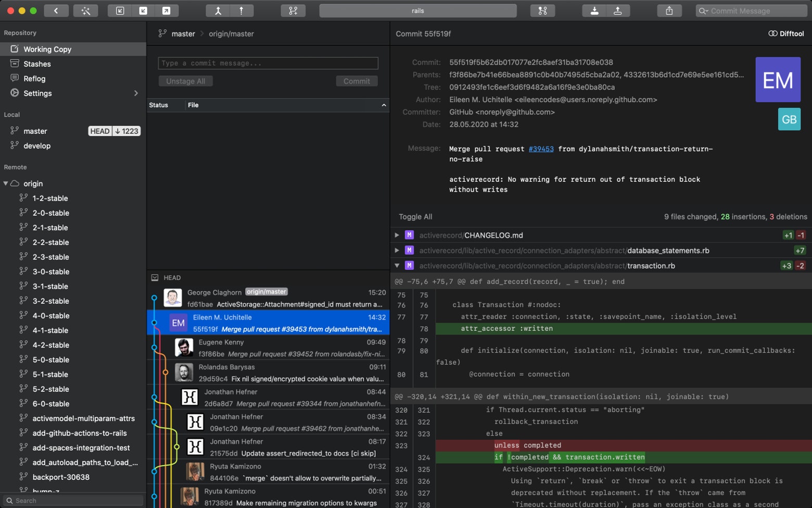The width and height of the screenshot is (812, 508).
Task: Open Quick Launch with the magic wand icon
Action: (x=85, y=10)
